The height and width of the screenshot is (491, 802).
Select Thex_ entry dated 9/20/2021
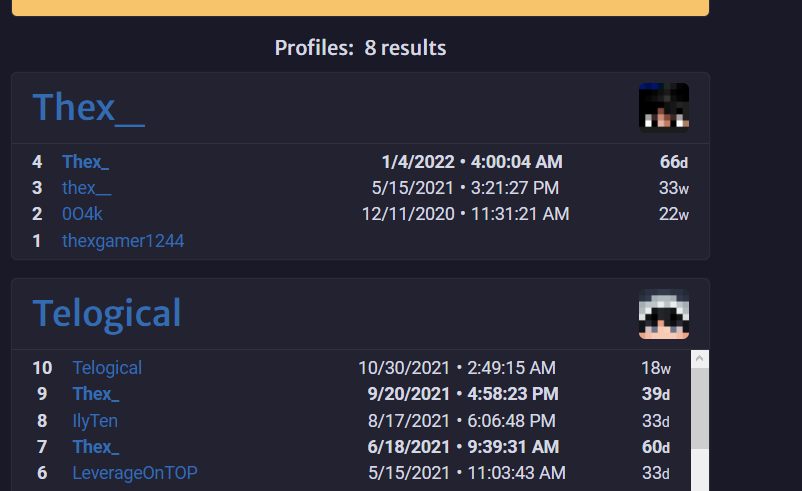pyautogui.click(x=96, y=394)
